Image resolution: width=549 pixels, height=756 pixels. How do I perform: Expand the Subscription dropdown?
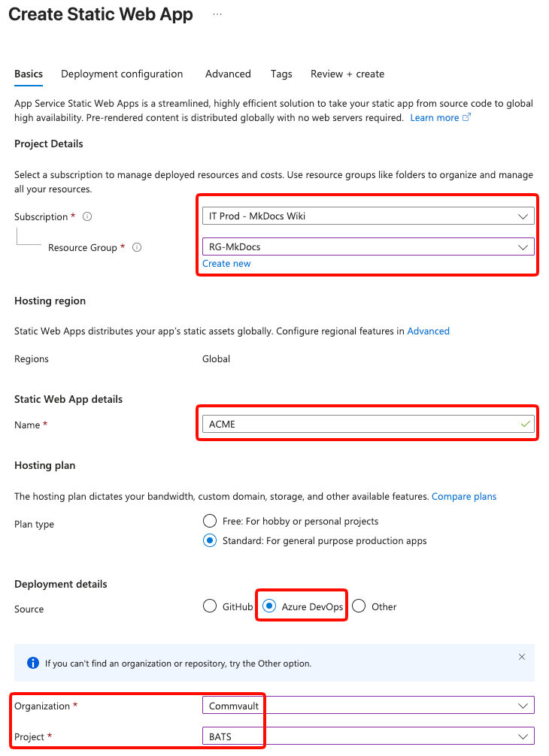[523, 216]
